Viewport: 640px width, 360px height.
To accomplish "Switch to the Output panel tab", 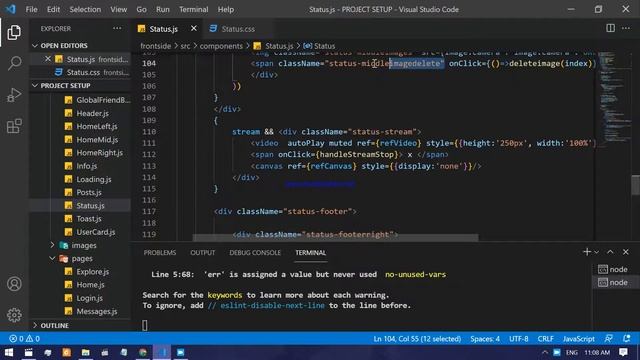I will click(202, 253).
